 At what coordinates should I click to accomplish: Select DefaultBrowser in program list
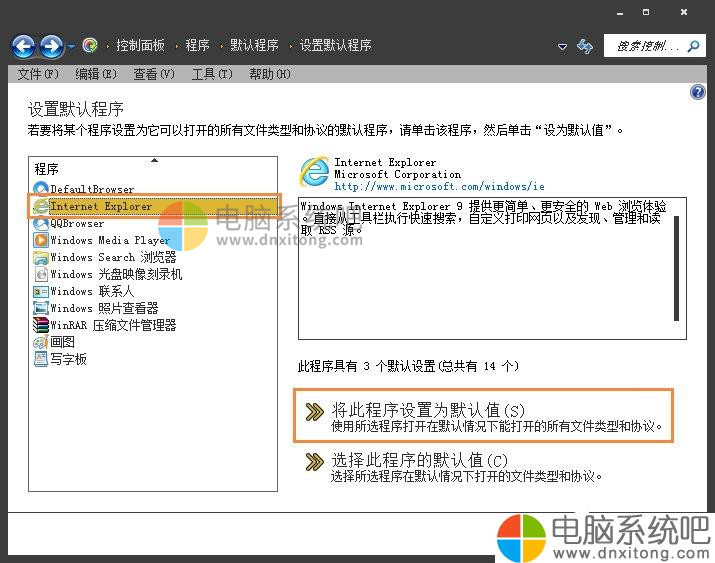[x=92, y=189]
